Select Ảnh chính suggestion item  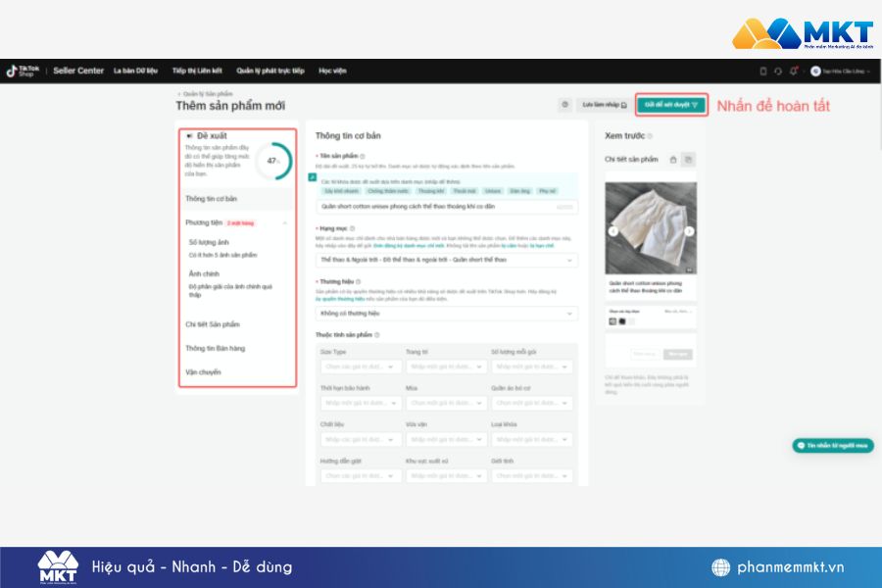pos(204,274)
